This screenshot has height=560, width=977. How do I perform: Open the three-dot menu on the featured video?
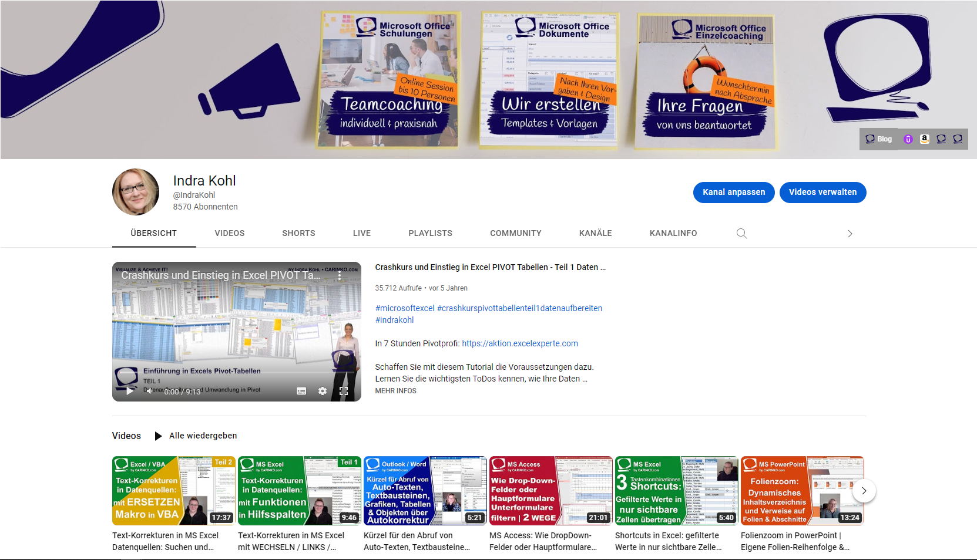click(x=340, y=275)
